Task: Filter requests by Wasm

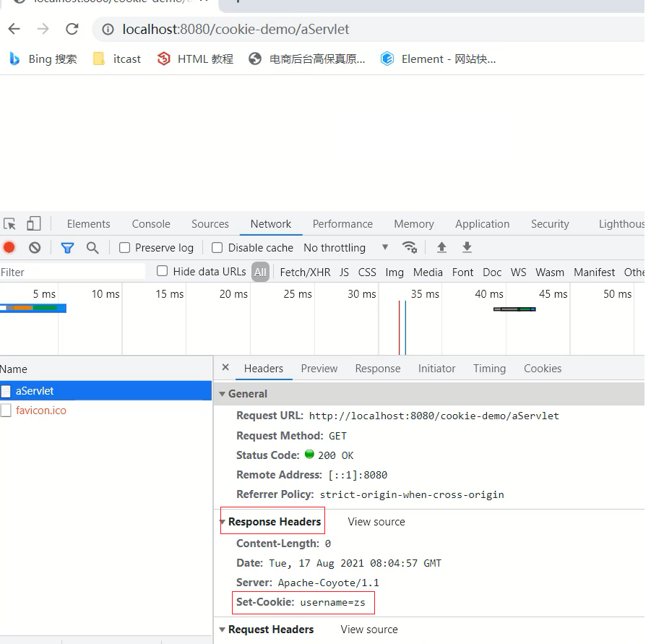Action: coord(550,272)
